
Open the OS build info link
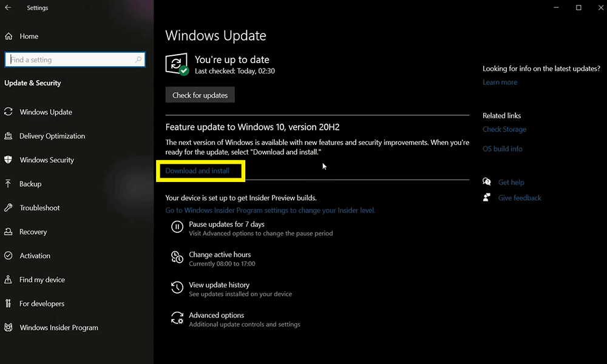tap(502, 149)
